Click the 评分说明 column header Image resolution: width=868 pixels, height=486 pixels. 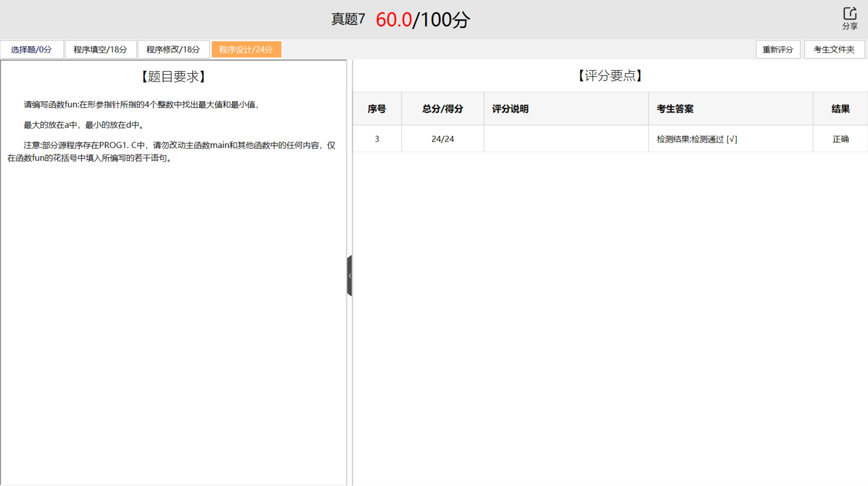[510, 109]
